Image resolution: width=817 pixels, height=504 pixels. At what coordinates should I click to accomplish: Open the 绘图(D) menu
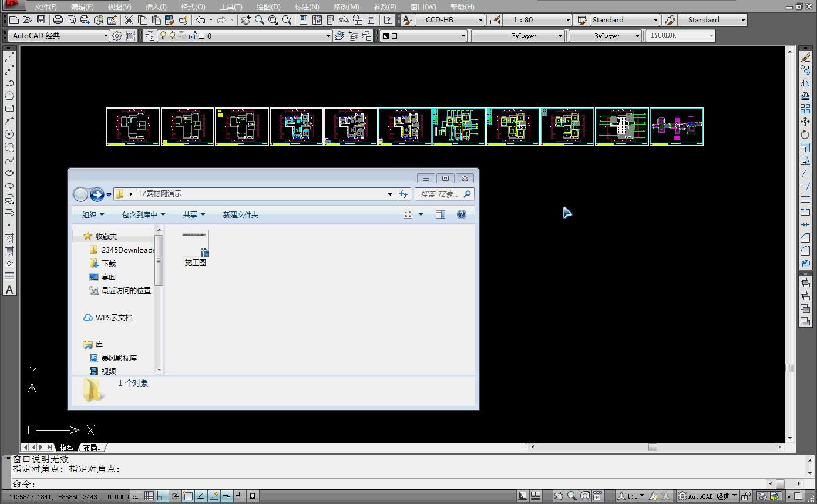click(x=268, y=6)
